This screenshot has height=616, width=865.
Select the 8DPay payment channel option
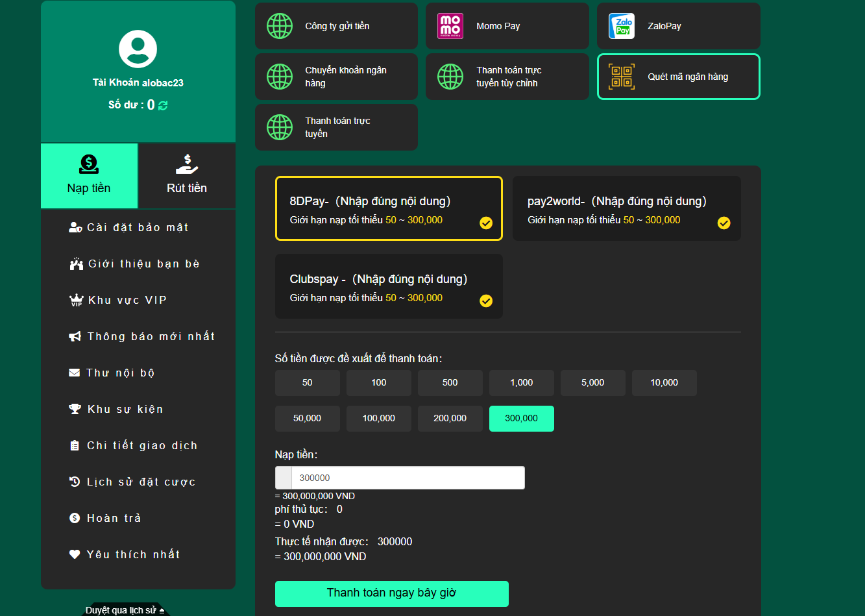tap(388, 208)
